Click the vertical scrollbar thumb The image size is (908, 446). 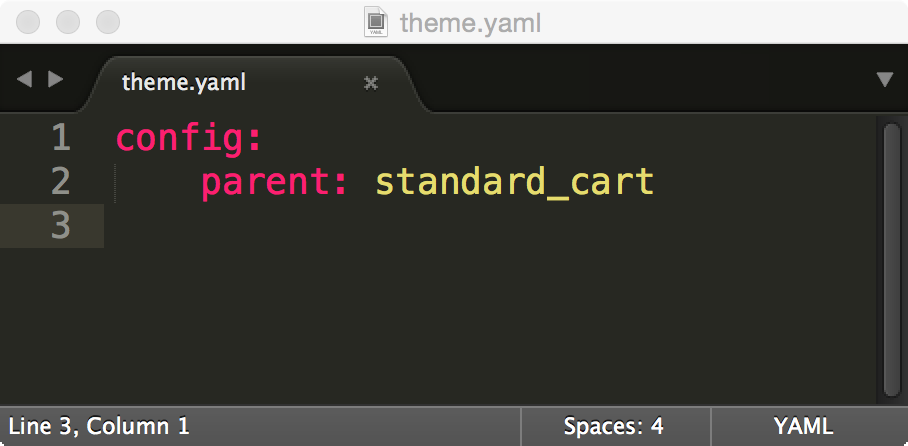click(892, 259)
